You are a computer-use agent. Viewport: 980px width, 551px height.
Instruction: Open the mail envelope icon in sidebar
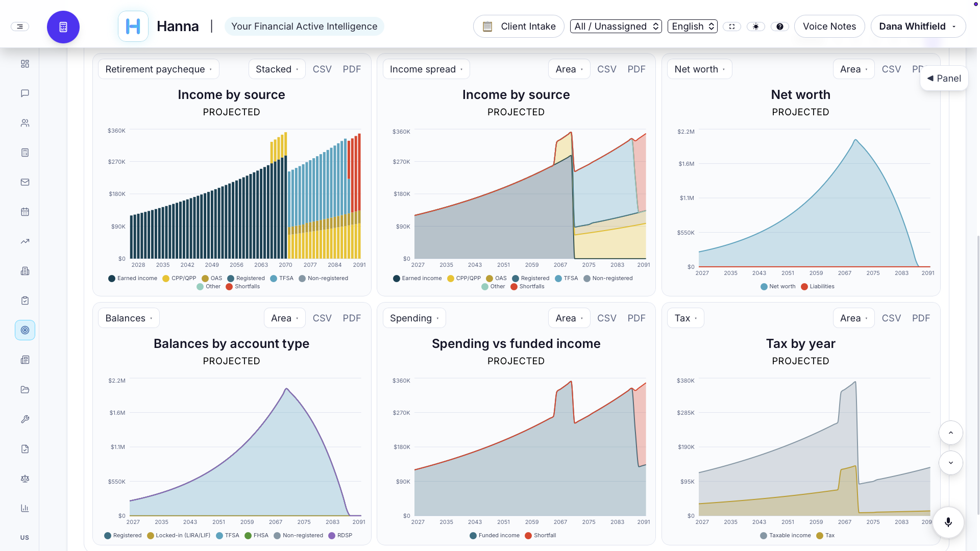tap(25, 182)
